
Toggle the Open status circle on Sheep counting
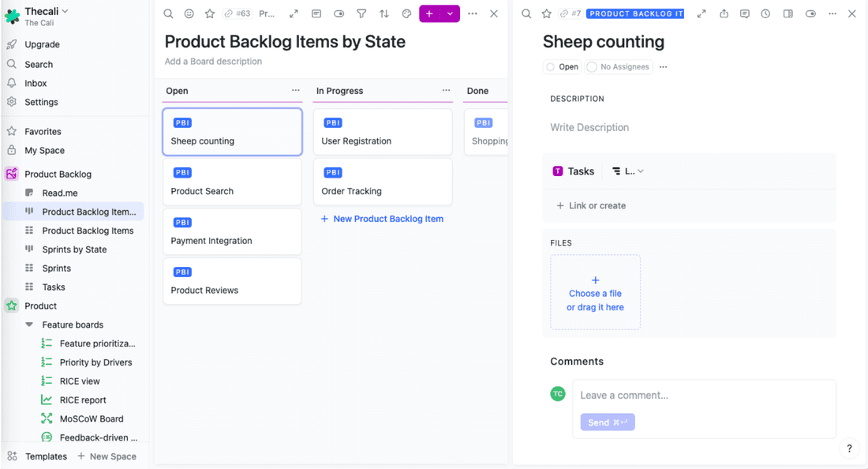550,66
